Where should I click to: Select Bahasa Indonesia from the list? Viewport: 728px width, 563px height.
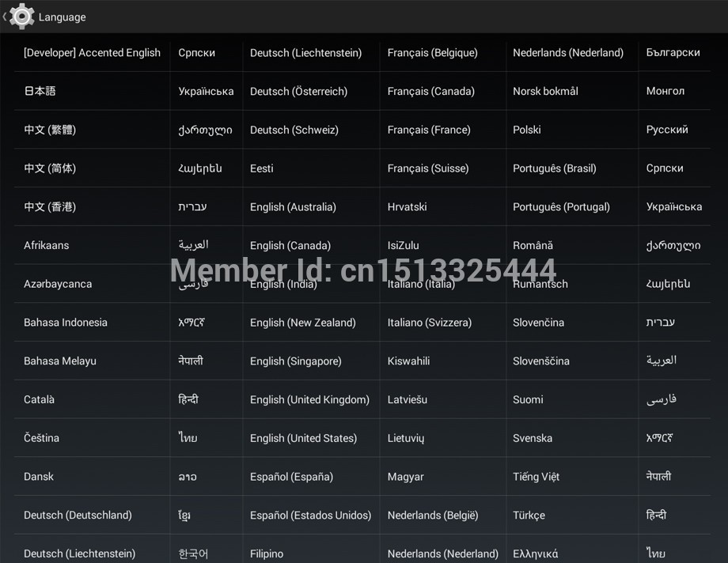click(x=66, y=323)
